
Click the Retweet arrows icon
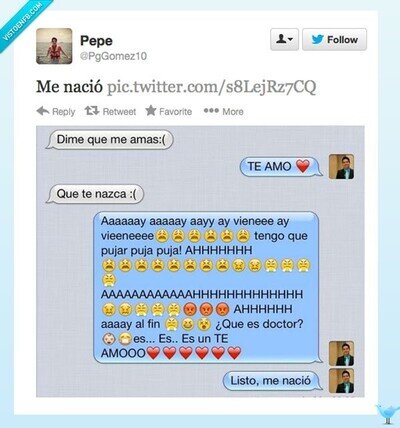coord(92,111)
